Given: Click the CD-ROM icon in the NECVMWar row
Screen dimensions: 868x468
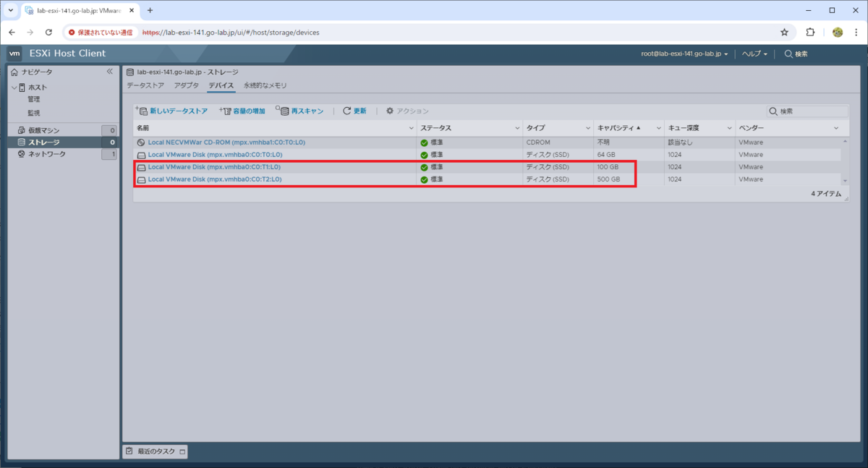Looking at the screenshot, I should click(x=141, y=142).
